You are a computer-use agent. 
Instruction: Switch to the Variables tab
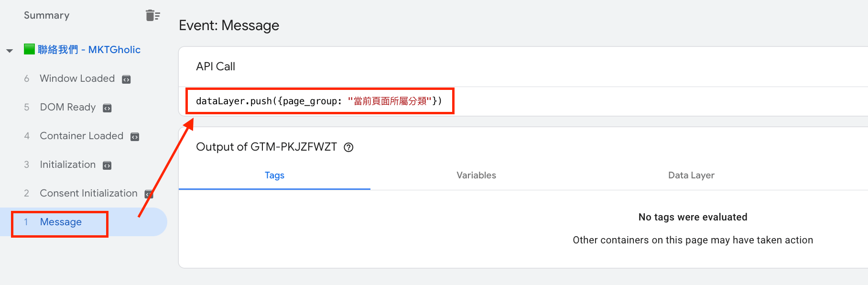tap(476, 175)
